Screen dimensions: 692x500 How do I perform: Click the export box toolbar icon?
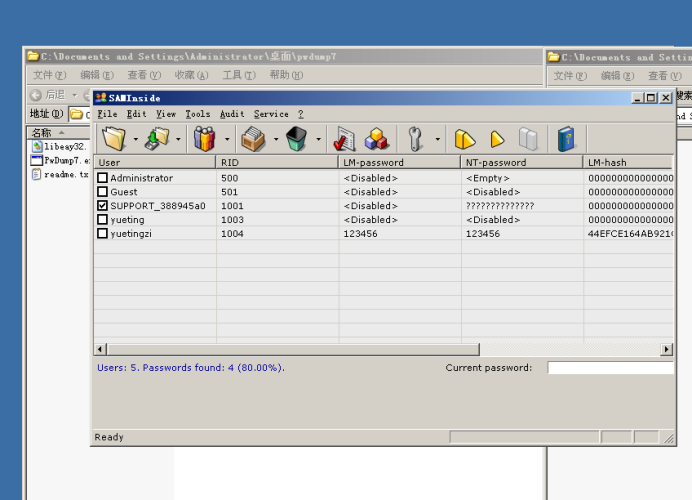[x=253, y=139]
